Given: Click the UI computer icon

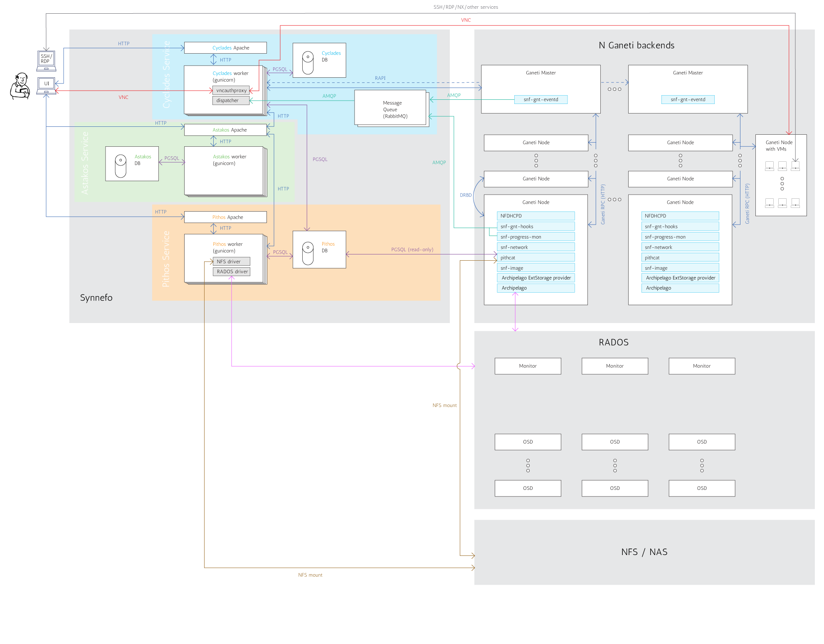Looking at the screenshot, I should coord(46,86).
